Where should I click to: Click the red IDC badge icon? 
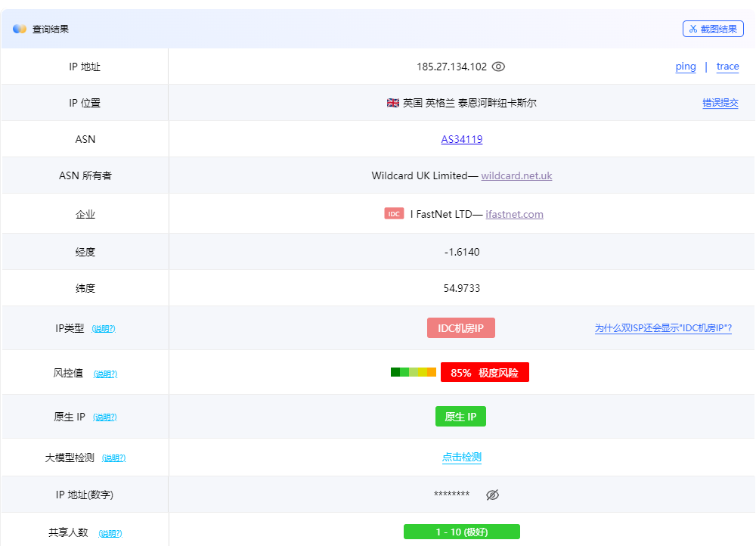(x=394, y=214)
